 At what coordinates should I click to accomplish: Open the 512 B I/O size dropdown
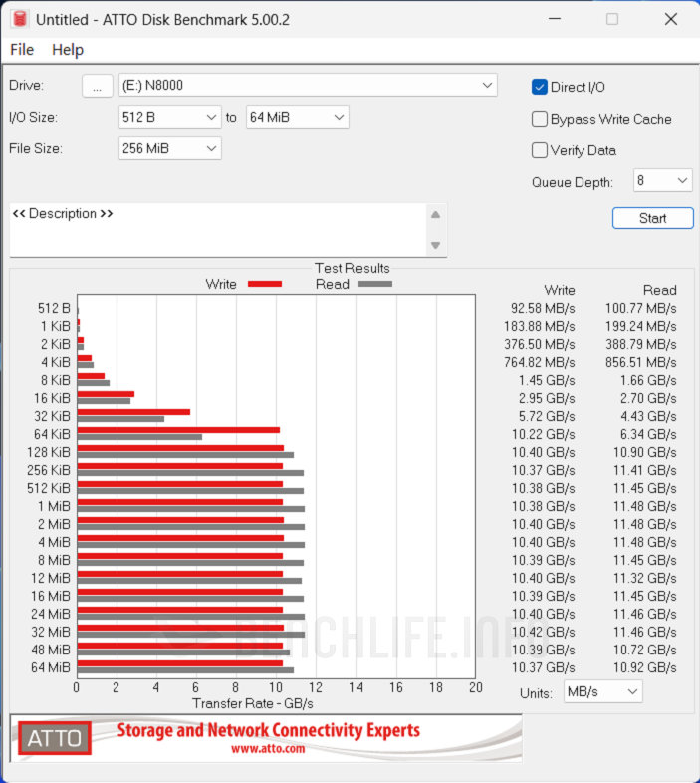pyautogui.click(x=169, y=117)
